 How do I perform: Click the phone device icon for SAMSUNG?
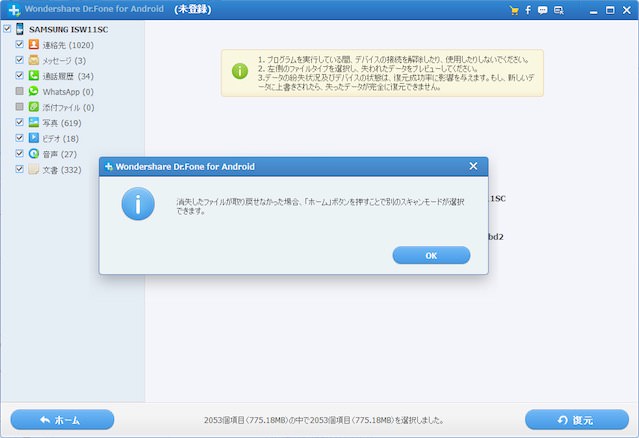pos(20,29)
